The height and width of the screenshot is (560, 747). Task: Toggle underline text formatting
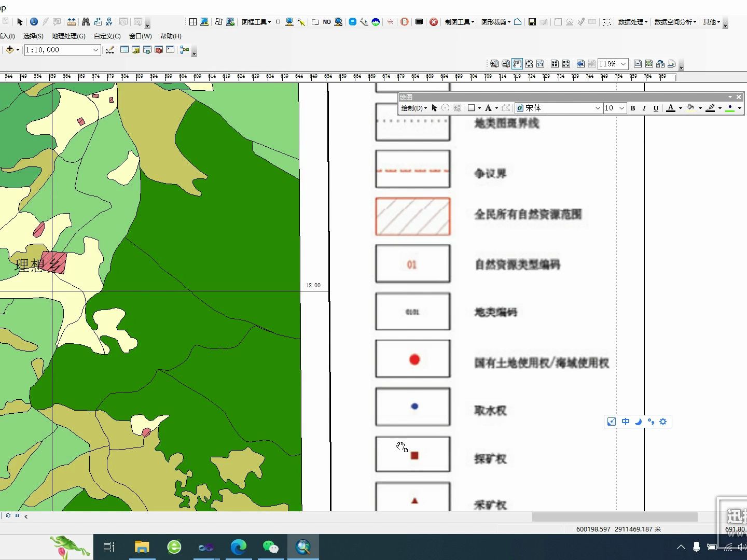(x=655, y=108)
